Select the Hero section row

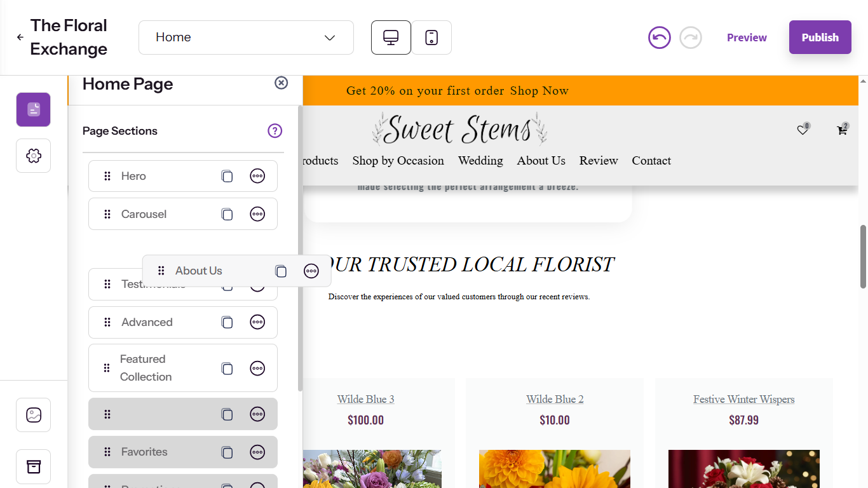pyautogui.click(x=183, y=176)
